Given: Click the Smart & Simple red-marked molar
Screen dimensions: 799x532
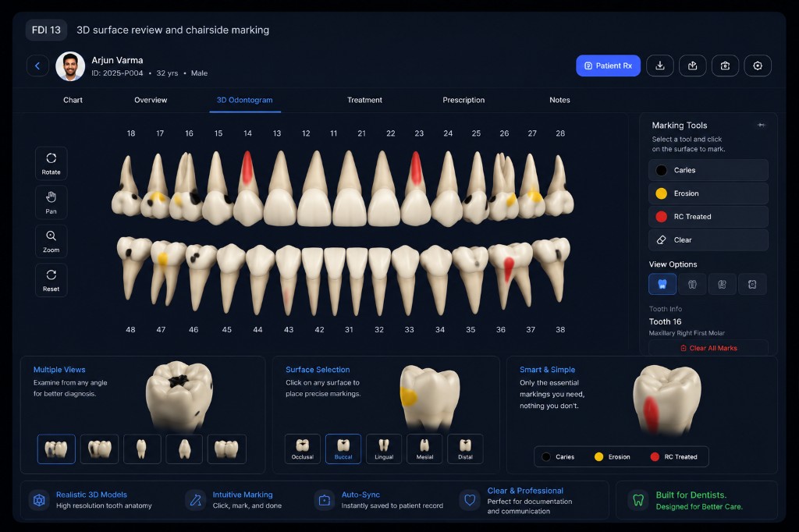Looking at the screenshot, I should tap(666, 399).
